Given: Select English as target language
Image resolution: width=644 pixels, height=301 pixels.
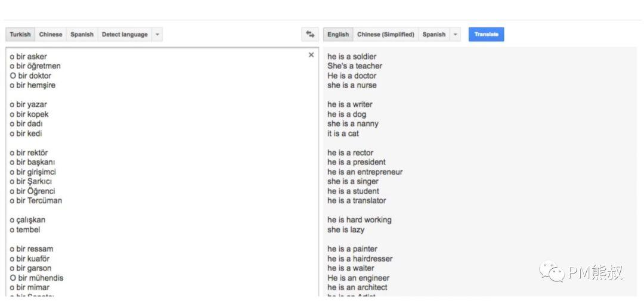Looking at the screenshot, I should (338, 35).
